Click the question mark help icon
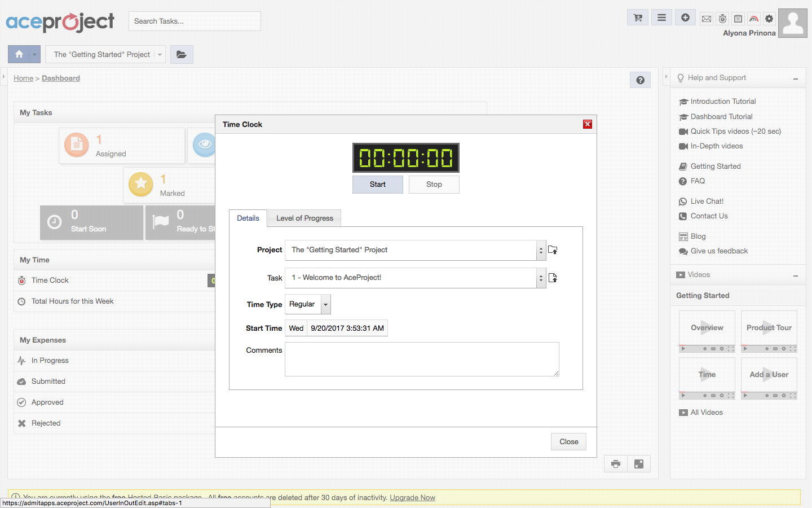The image size is (812, 508). [640, 80]
